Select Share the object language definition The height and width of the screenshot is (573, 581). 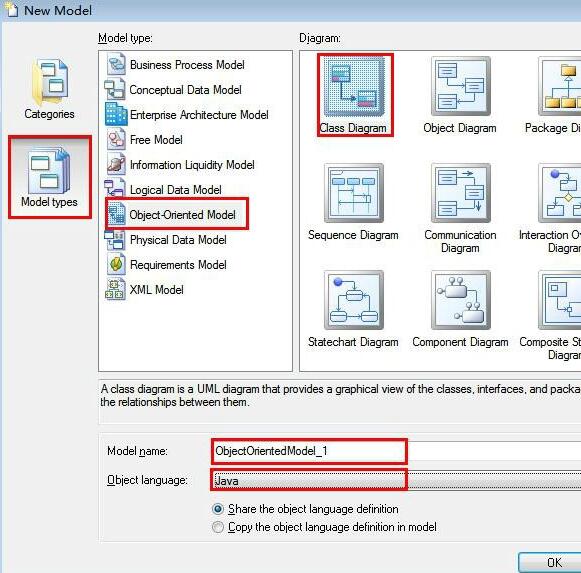pyautogui.click(x=218, y=509)
